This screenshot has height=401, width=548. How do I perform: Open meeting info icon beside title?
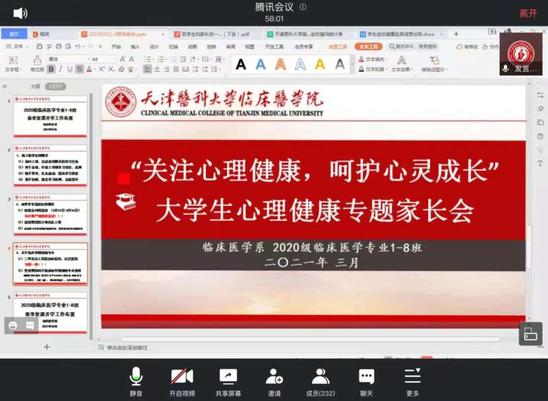tap(303, 7)
